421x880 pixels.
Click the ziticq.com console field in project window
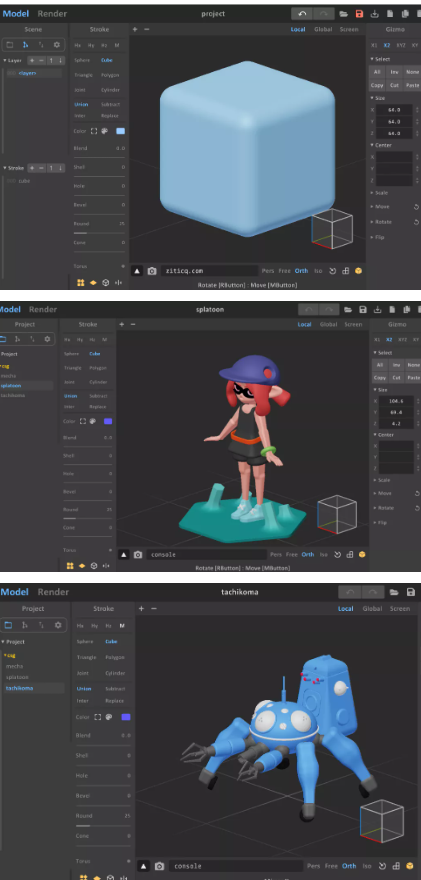coord(210,271)
